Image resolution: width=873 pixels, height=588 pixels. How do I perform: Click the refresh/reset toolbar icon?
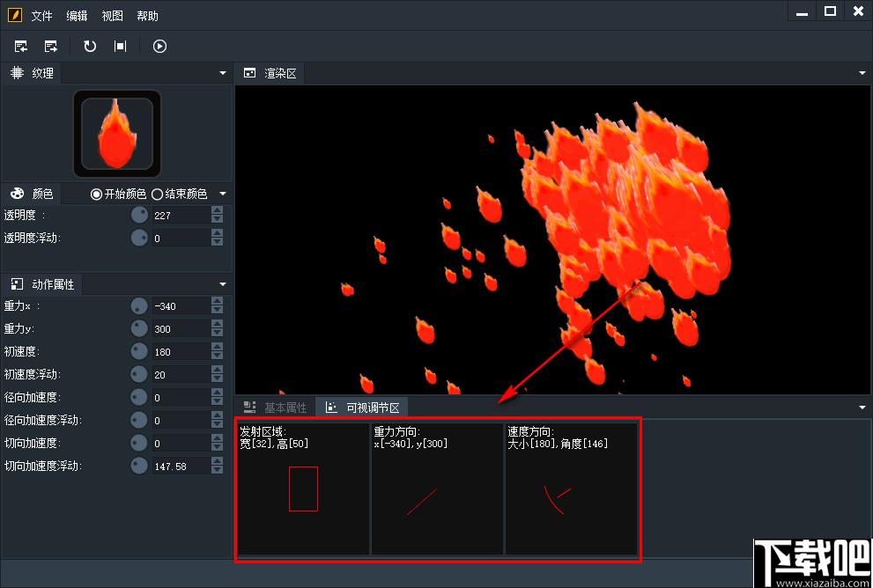90,46
